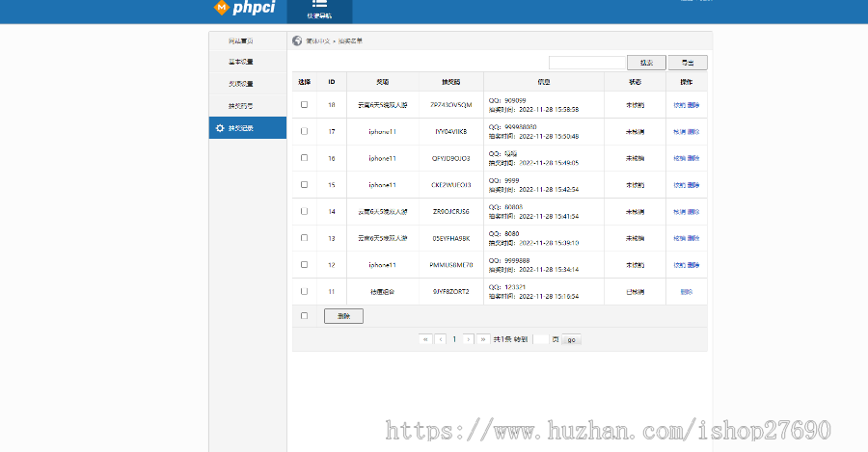Image resolution: width=868 pixels, height=452 pixels.
Task: Click the lottery code 'PMMUS8ME70' cell
Action: point(451,265)
